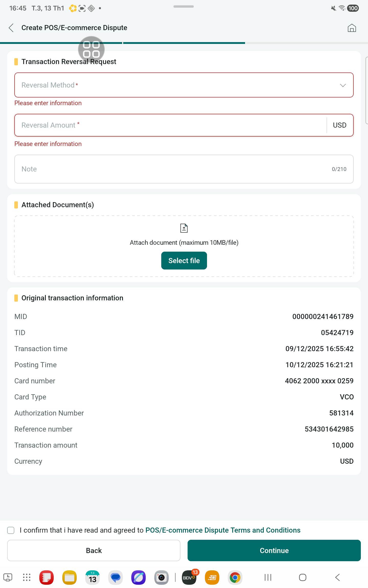Click the Reversal Method chevron arrow
This screenshot has width=368, height=588.
click(343, 85)
